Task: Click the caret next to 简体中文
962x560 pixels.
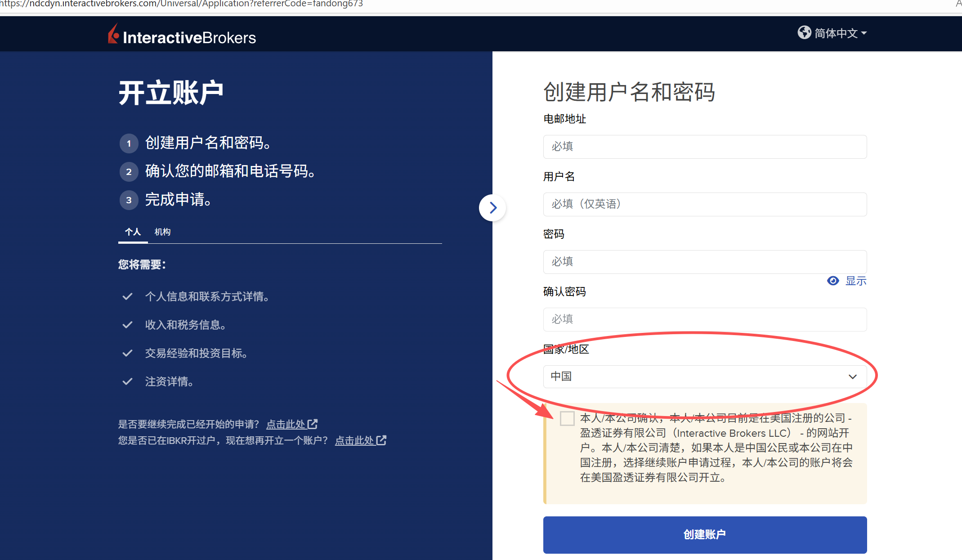Action: coord(864,33)
